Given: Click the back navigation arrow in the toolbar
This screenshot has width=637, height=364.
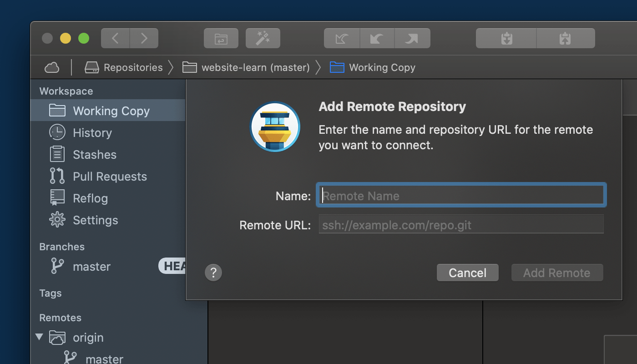Looking at the screenshot, I should pyautogui.click(x=115, y=38).
